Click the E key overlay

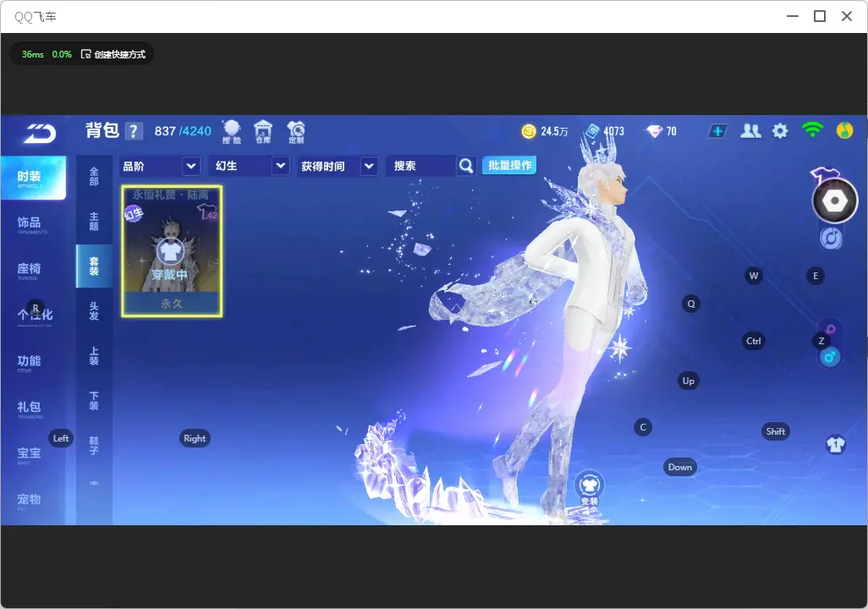click(x=816, y=276)
